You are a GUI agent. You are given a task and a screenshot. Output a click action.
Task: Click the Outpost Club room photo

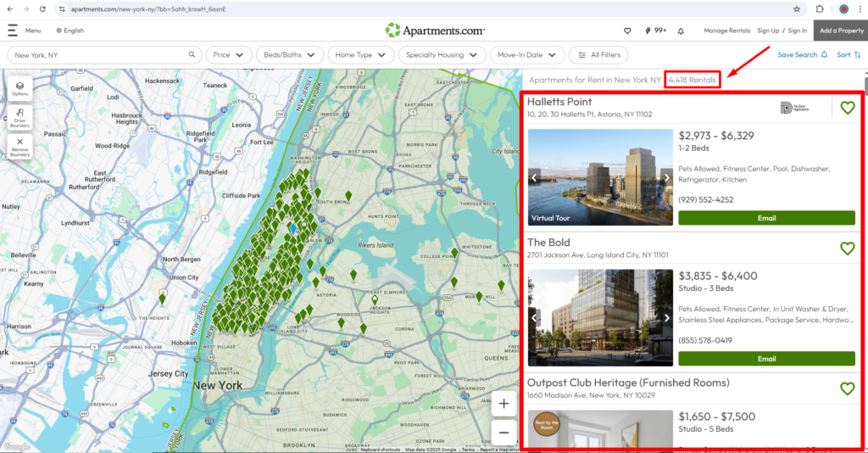coord(600,429)
